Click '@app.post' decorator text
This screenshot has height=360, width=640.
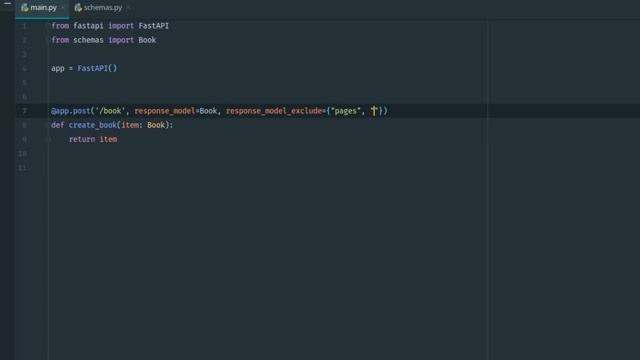tap(70, 111)
